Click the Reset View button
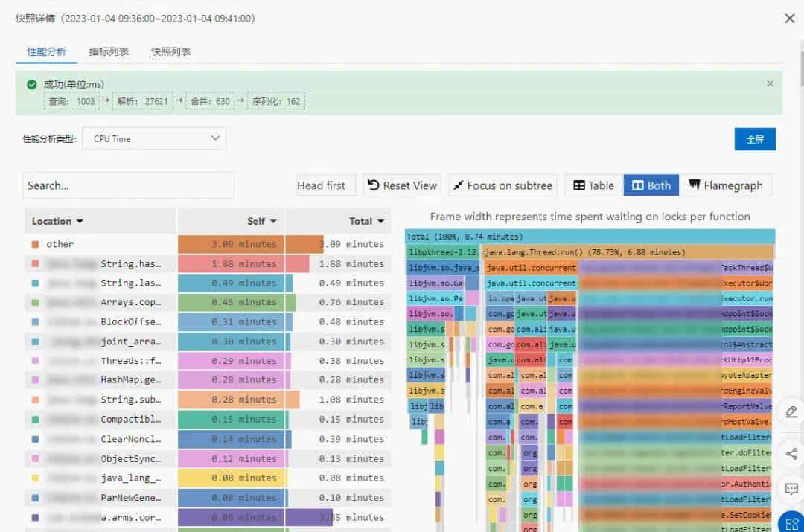 tap(402, 185)
